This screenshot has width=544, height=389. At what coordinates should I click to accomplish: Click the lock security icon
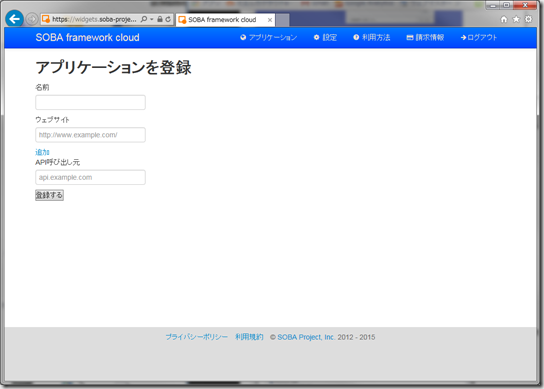click(x=160, y=19)
